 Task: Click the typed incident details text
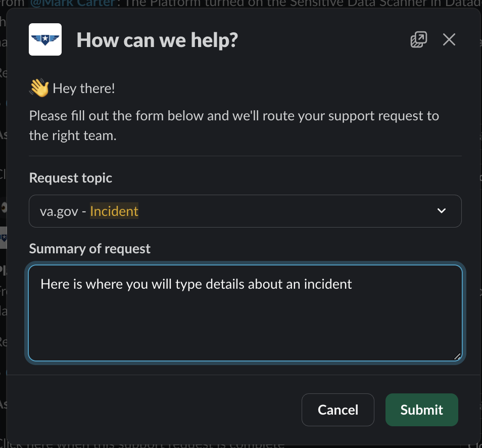tap(196, 284)
